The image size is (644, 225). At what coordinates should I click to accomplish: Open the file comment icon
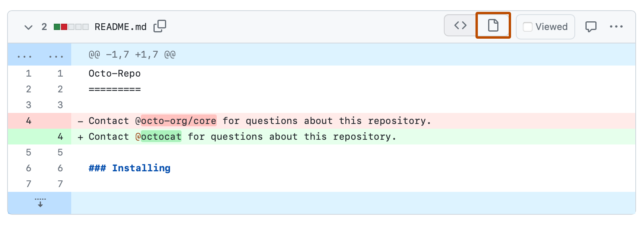591,27
